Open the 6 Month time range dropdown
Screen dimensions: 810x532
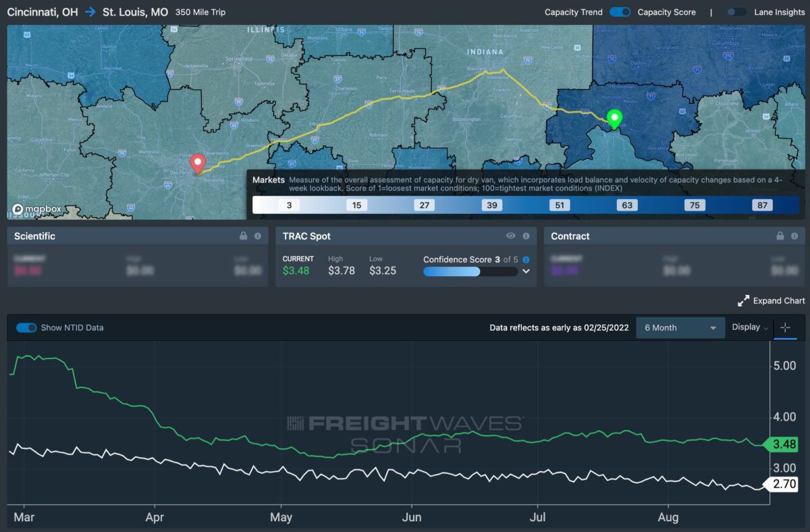coord(680,327)
